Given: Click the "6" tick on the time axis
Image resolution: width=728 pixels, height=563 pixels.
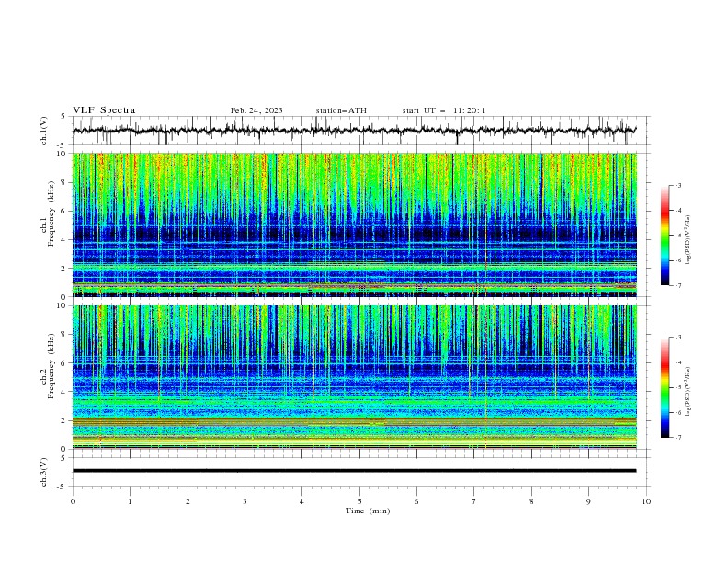Looking at the screenshot, I should click(x=416, y=501).
